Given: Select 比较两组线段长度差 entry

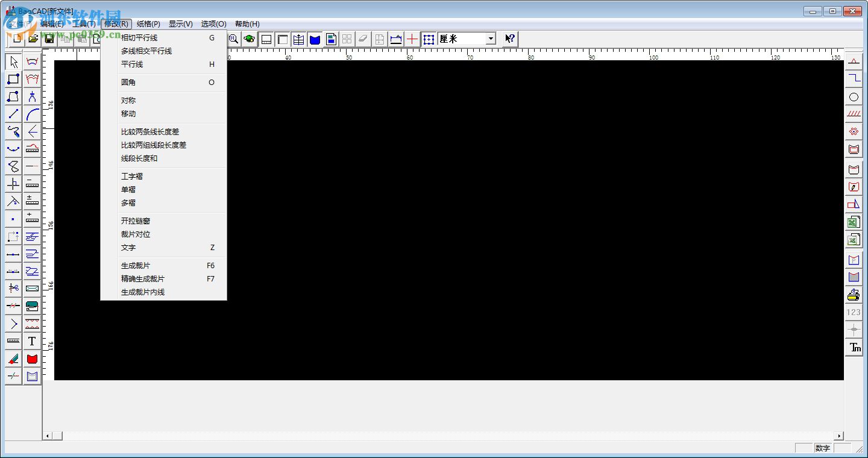Looking at the screenshot, I should click(x=163, y=145).
